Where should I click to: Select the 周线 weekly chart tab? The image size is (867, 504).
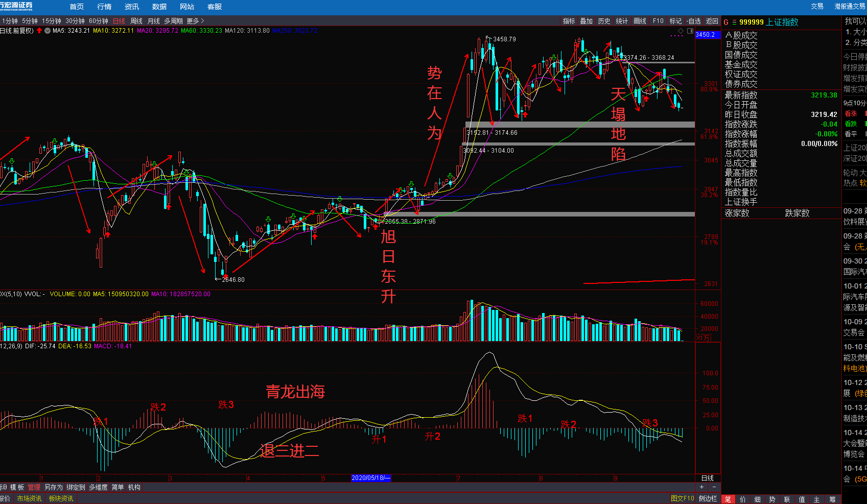coord(136,21)
